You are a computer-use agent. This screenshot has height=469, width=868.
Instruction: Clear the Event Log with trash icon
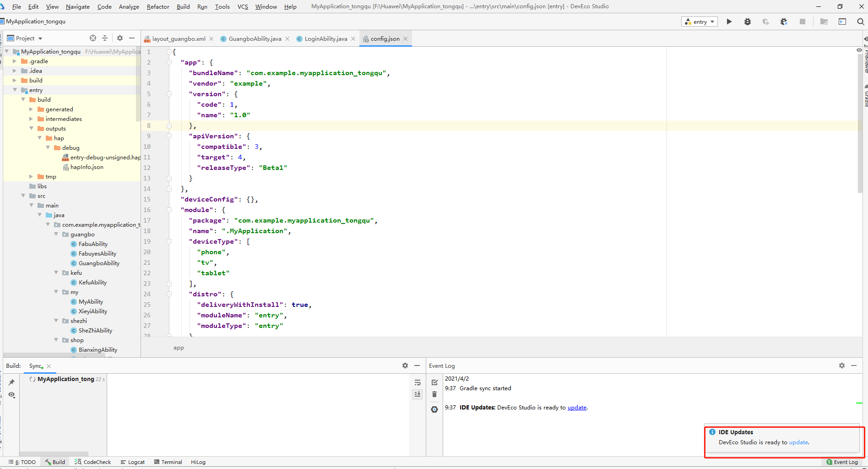[434, 394]
